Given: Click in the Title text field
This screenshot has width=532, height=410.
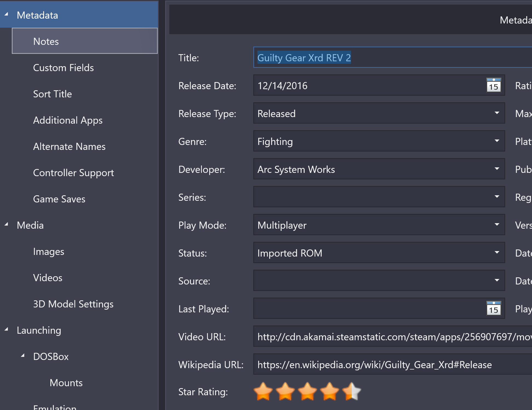Looking at the screenshot, I should click(x=393, y=57).
